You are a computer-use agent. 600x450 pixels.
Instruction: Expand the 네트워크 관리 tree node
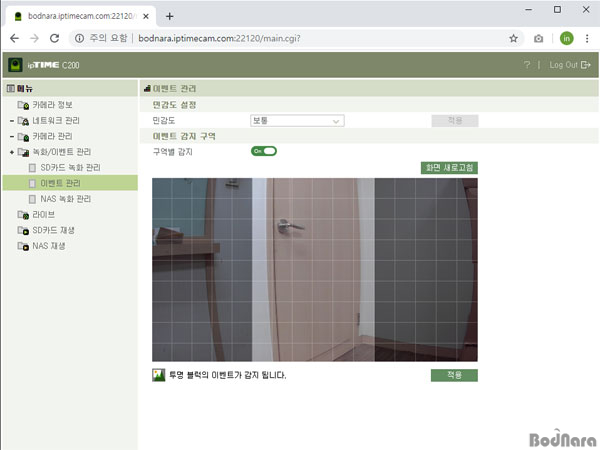[x=11, y=121]
